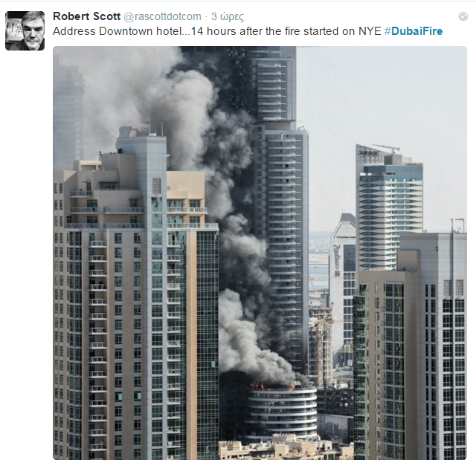This screenshot has width=476, height=460.
Task: Visit the @rascottdotcom handle link
Action: point(162,16)
